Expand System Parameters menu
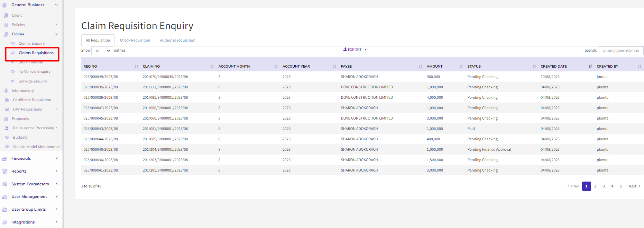The image size is (644, 228). pyautogui.click(x=57, y=184)
